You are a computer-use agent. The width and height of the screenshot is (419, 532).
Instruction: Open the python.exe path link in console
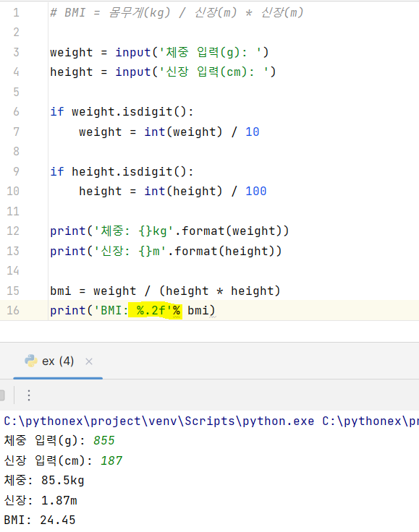(x=159, y=421)
